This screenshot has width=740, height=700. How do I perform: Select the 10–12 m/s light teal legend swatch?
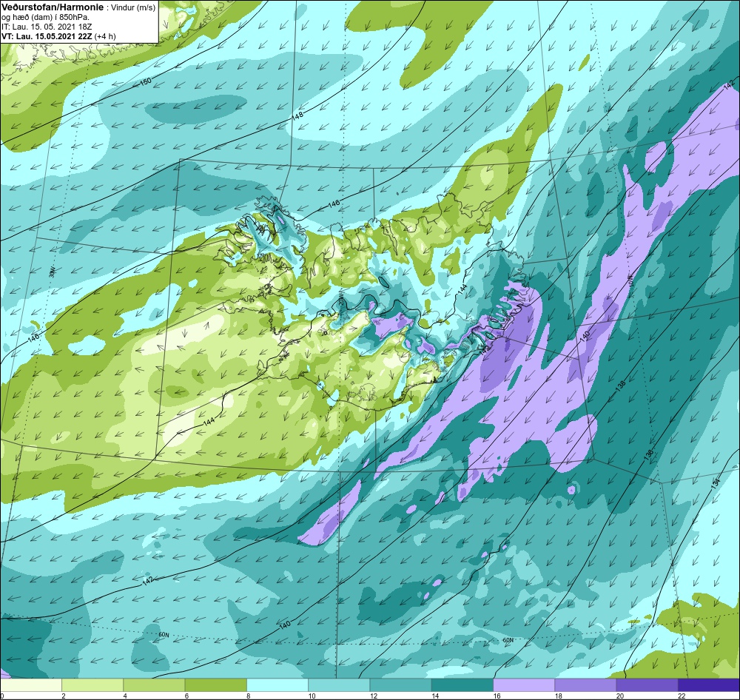pyautogui.click(x=339, y=684)
